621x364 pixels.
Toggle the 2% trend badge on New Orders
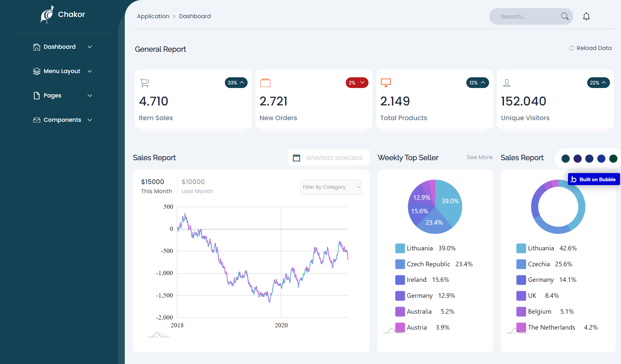[x=357, y=82]
